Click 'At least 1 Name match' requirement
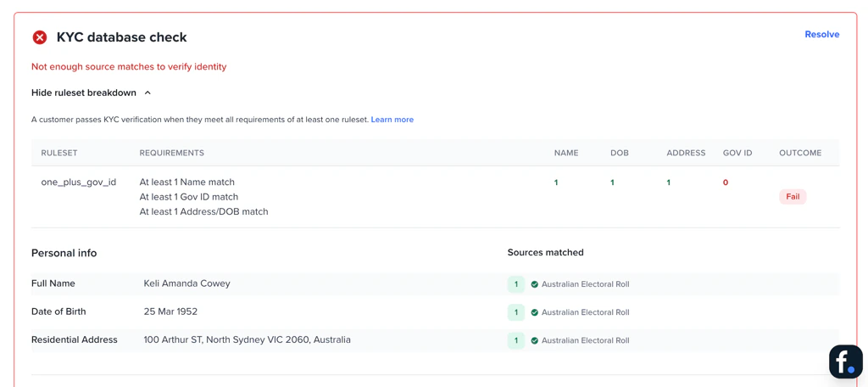The height and width of the screenshot is (387, 868). point(187,182)
